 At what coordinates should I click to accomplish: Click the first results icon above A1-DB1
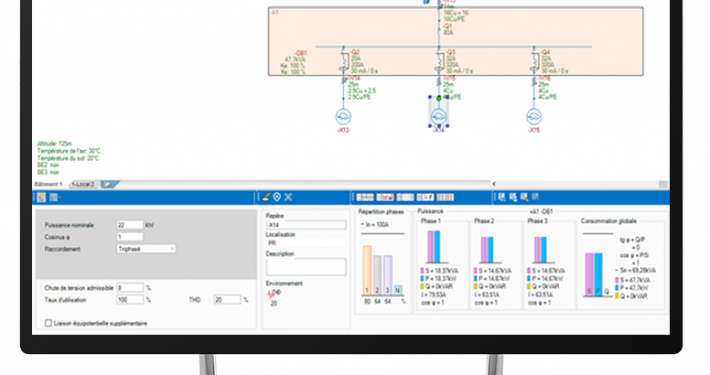[x=502, y=197]
